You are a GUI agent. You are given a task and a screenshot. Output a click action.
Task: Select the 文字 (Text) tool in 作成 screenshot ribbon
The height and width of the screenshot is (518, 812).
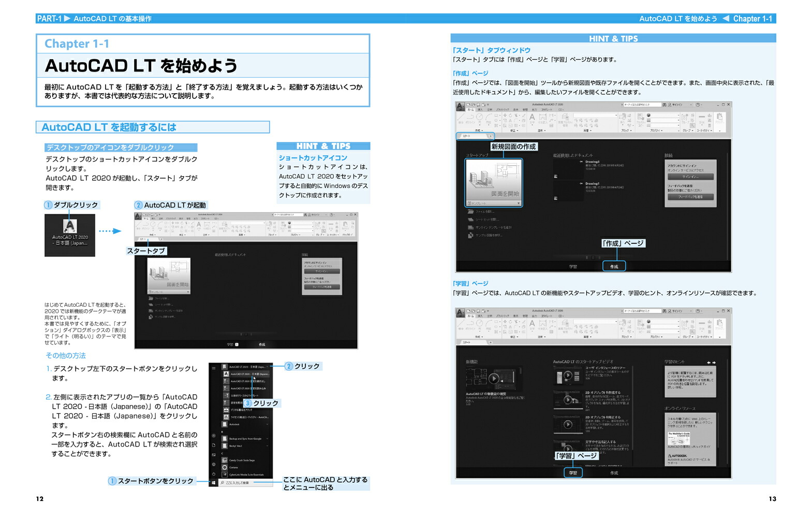pos(532,119)
